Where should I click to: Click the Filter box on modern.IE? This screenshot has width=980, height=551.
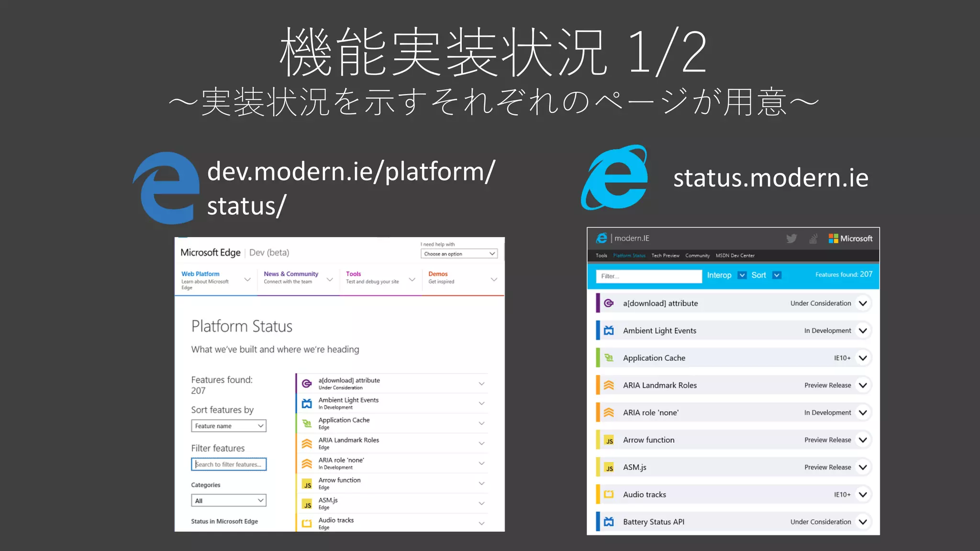pos(649,276)
